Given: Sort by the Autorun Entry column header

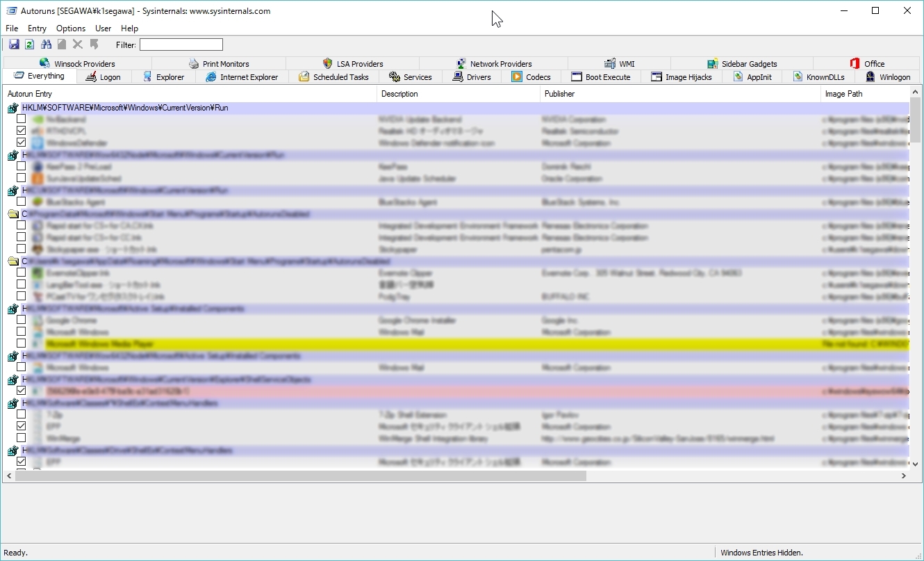Looking at the screenshot, I should coord(190,94).
